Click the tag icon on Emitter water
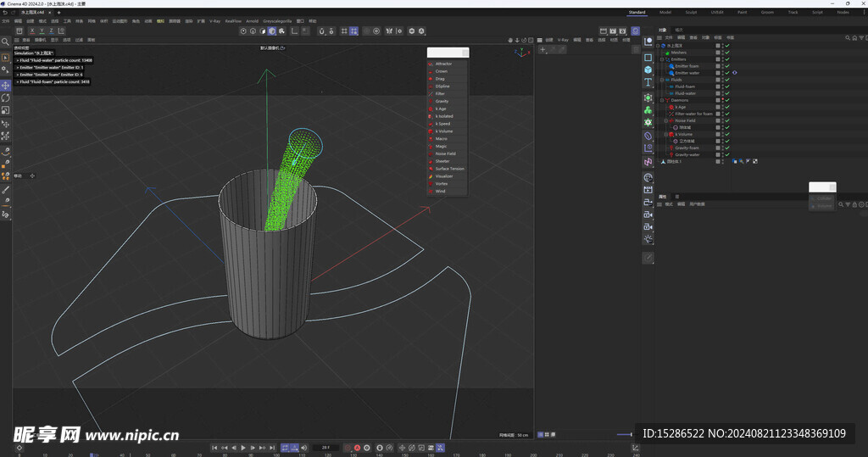Viewport: 868px width, 457px height. click(x=735, y=73)
